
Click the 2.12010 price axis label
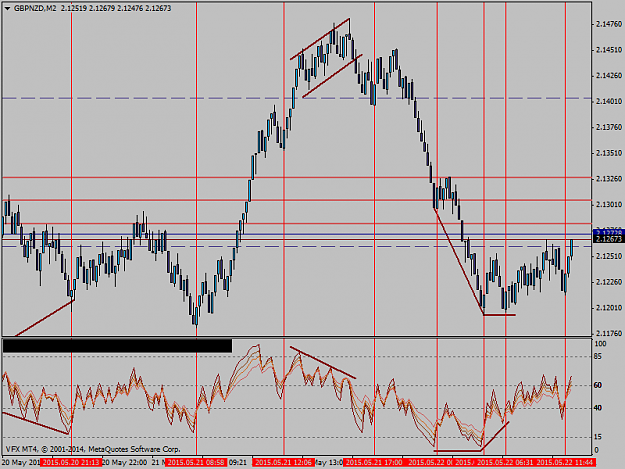[609, 308]
